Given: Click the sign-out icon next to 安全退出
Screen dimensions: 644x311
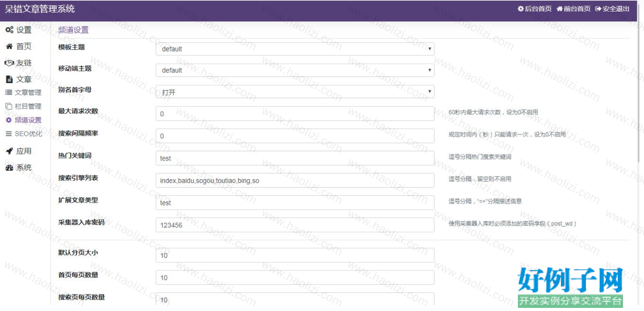Looking at the screenshot, I should point(598,9).
